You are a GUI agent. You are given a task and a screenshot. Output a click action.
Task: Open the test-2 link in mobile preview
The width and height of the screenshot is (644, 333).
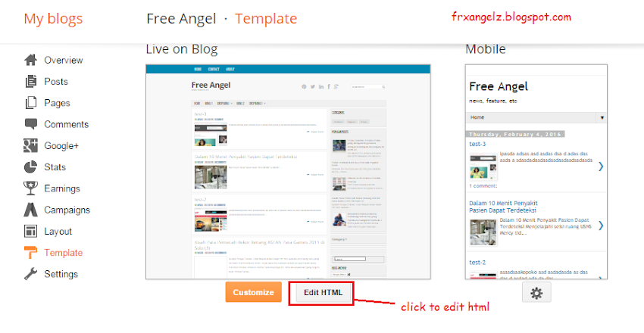[477, 262]
